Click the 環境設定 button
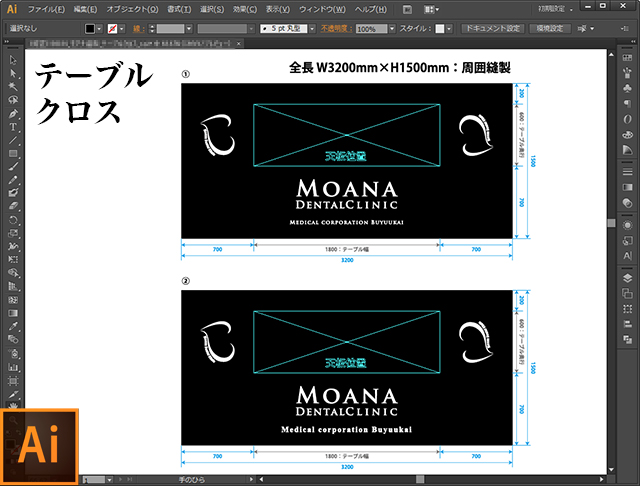The height and width of the screenshot is (486, 640). pos(550,29)
